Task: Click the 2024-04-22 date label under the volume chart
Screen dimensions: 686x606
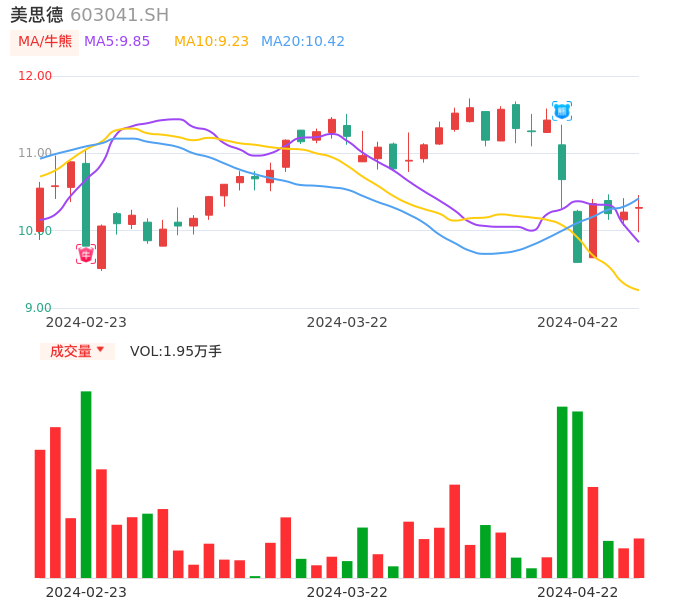Action: [x=577, y=592]
